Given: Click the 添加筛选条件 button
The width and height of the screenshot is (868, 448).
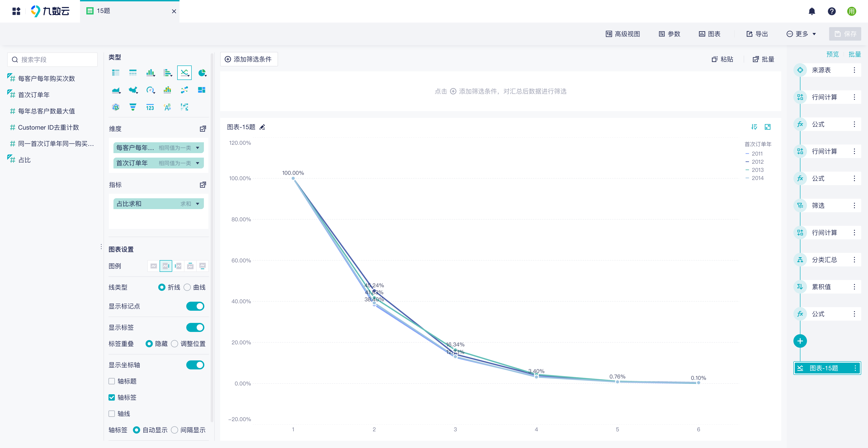Looking at the screenshot, I should click(x=249, y=59).
